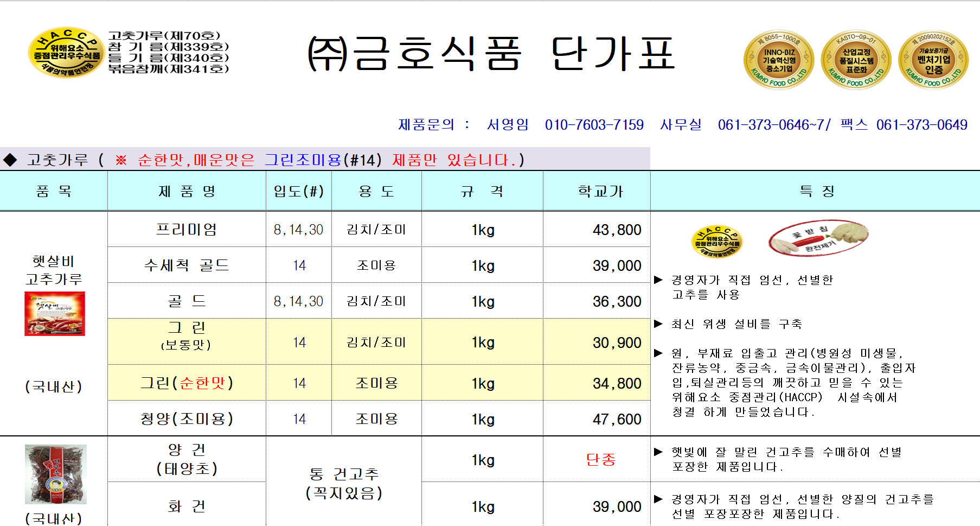980x526 pixels.
Task: Click the ㈜금호식품 단가표 title
Action: (x=491, y=54)
